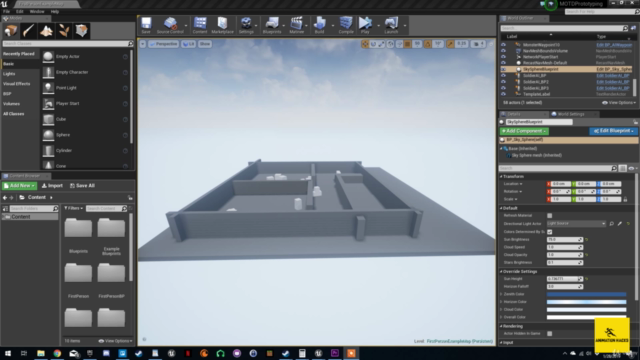Image resolution: width=640 pixels, height=360 pixels.
Task: Open the Add New dropdown in Content Browser
Action: [x=19, y=186]
